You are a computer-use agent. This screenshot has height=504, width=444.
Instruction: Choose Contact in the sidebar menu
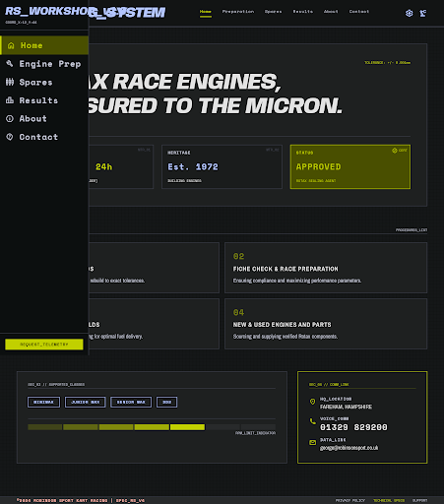click(x=44, y=137)
